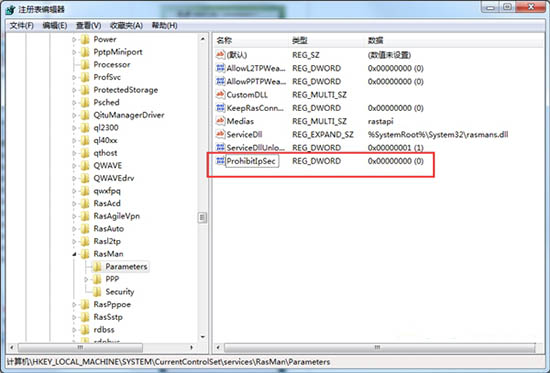Open the 文件(F) menu
This screenshot has height=373, width=550.
tap(21, 26)
